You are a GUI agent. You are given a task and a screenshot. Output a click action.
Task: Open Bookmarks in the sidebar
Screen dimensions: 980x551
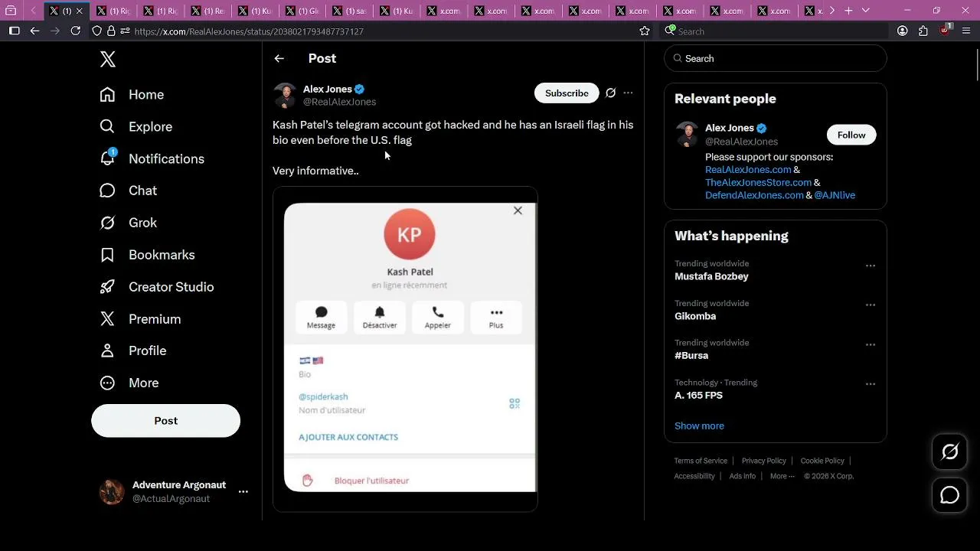pos(147,255)
